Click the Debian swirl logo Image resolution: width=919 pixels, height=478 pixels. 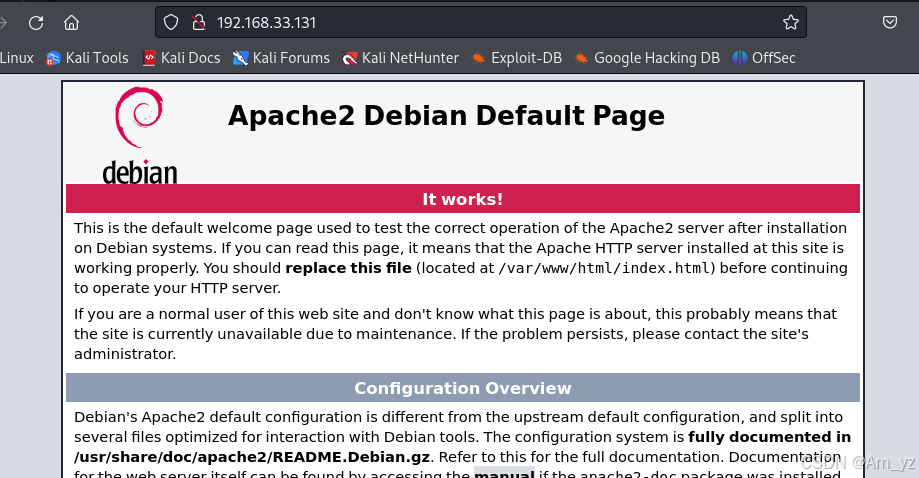(x=139, y=135)
